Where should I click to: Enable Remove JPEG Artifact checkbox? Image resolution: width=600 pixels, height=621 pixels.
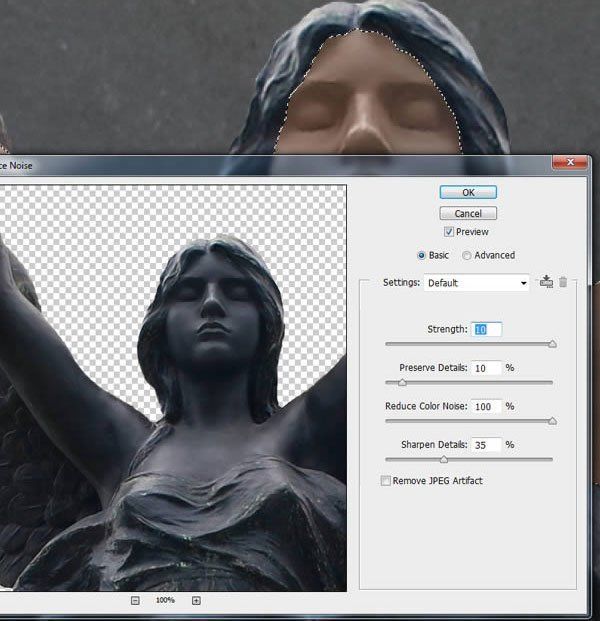(385, 481)
